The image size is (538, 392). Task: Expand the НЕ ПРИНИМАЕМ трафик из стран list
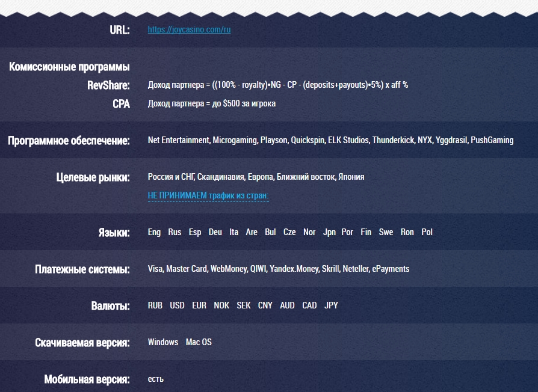tap(208, 195)
